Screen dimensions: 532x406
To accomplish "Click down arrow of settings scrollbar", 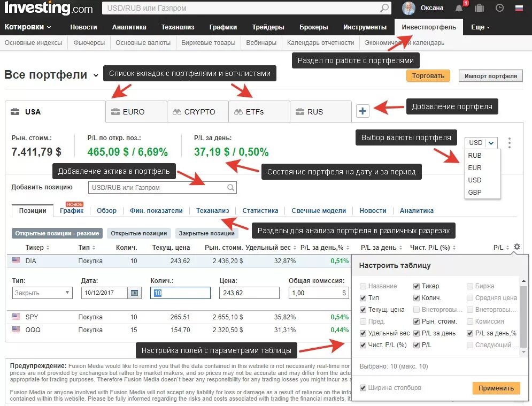I will coord(524,352).
